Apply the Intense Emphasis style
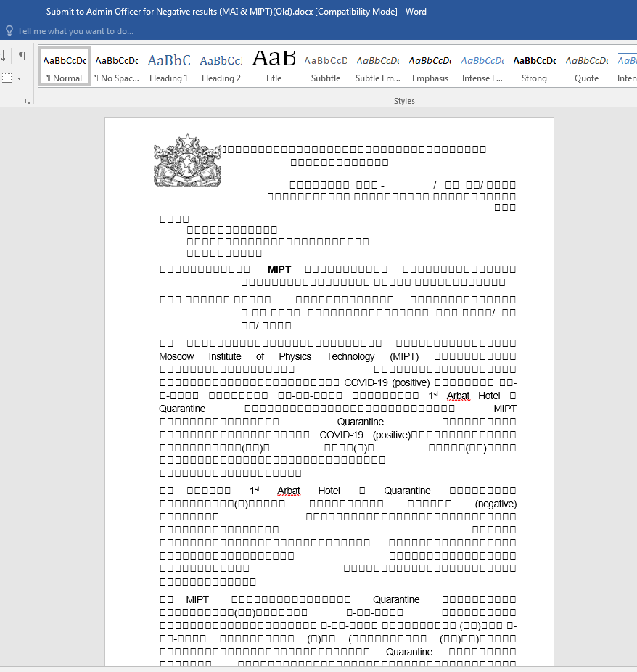This screenshot has height=672, width=637. click(x=482, y=67)
